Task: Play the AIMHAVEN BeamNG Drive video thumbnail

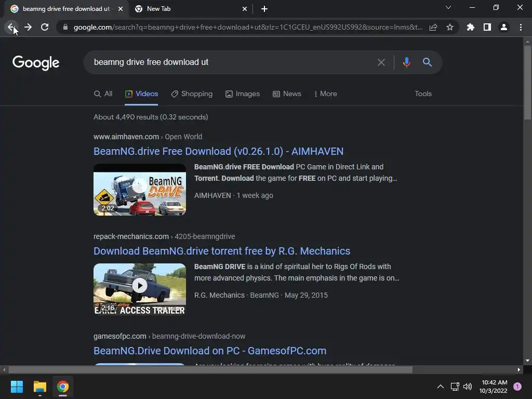Action: (x=140, y=190)
